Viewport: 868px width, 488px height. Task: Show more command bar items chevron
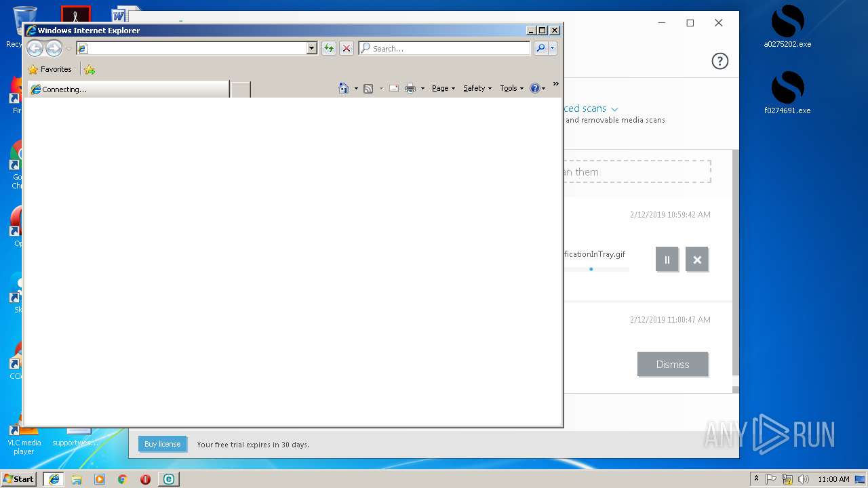[556, 84]
